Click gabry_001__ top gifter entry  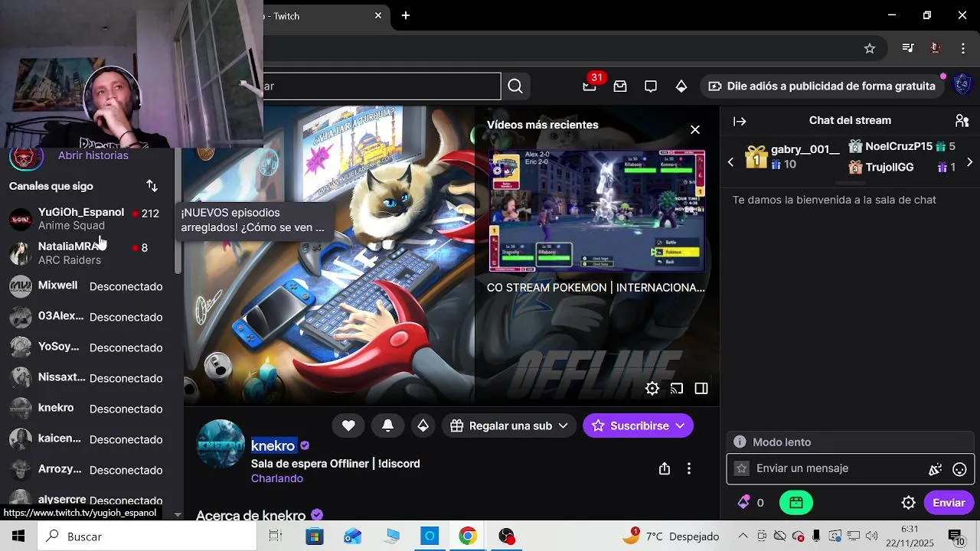(x=792, y=157)
